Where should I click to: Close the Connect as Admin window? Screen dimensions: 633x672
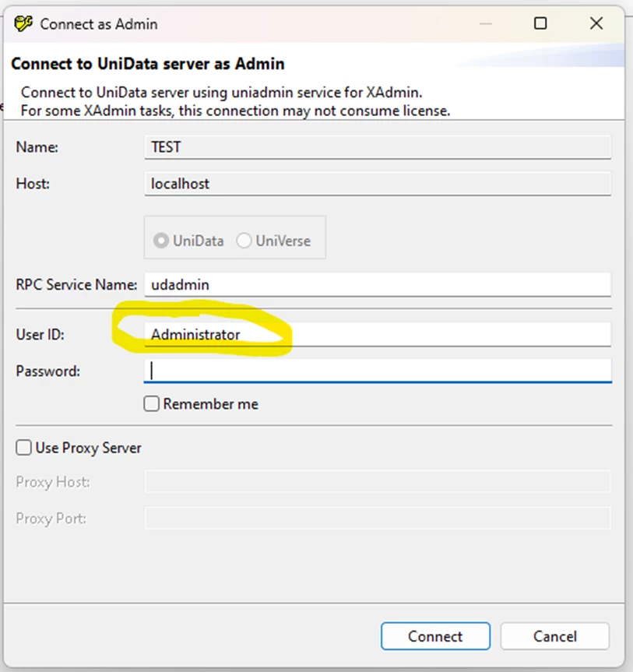(x=596, y=23)
